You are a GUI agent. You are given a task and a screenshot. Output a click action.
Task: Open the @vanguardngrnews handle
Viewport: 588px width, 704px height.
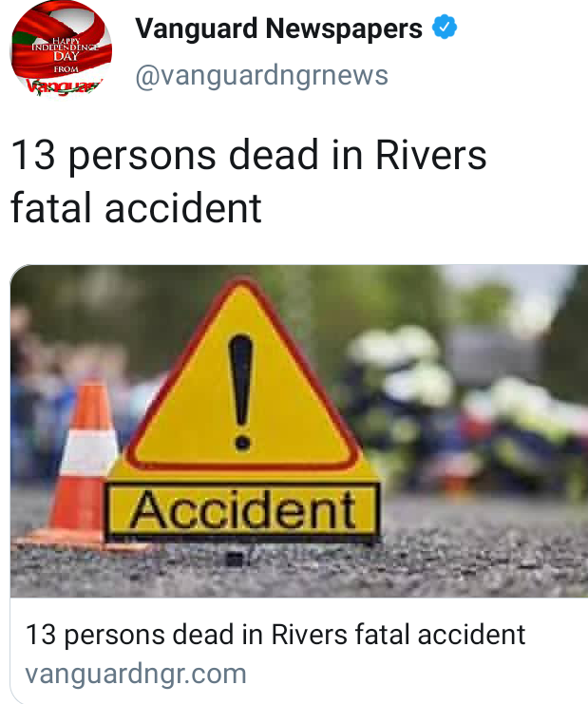[x=261, y=75]
